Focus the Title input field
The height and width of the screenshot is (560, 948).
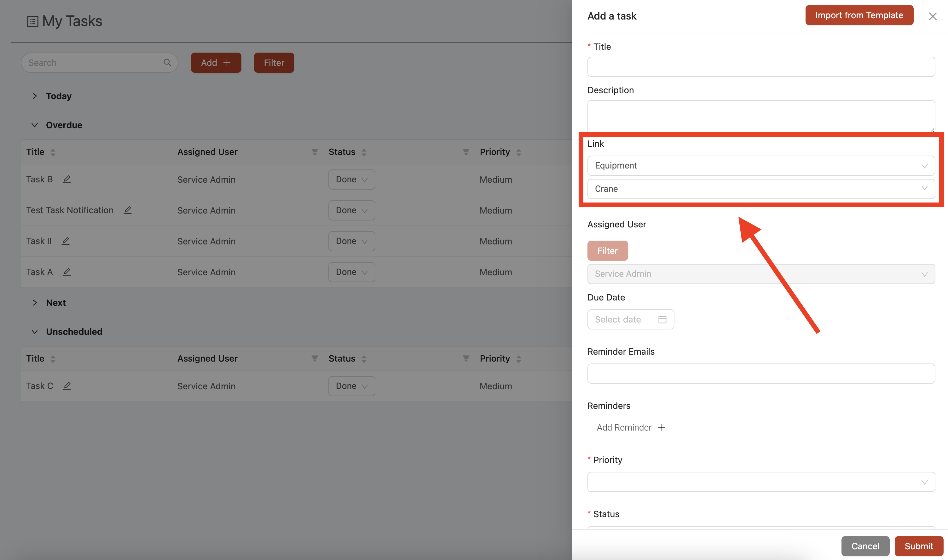click(x=761, y=67)
